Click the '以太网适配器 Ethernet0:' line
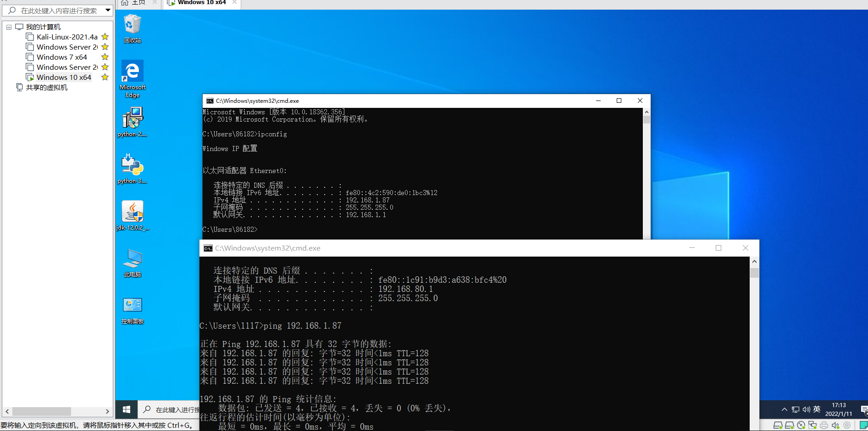 coord(245,171)
